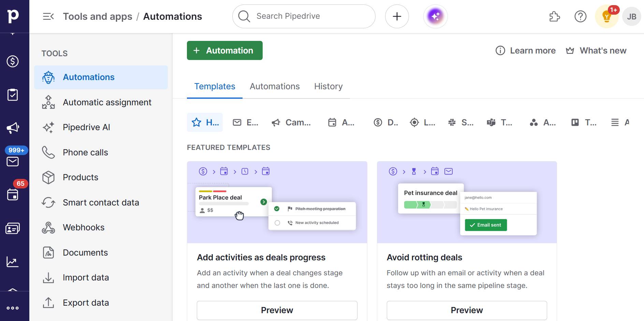Click the green Automation button
644x321 pixels.
coord(224,50)
